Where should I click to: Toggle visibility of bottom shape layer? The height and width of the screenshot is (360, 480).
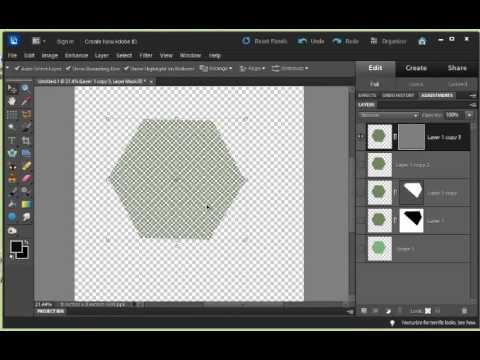pyautogui.click(x=361, y=249)
